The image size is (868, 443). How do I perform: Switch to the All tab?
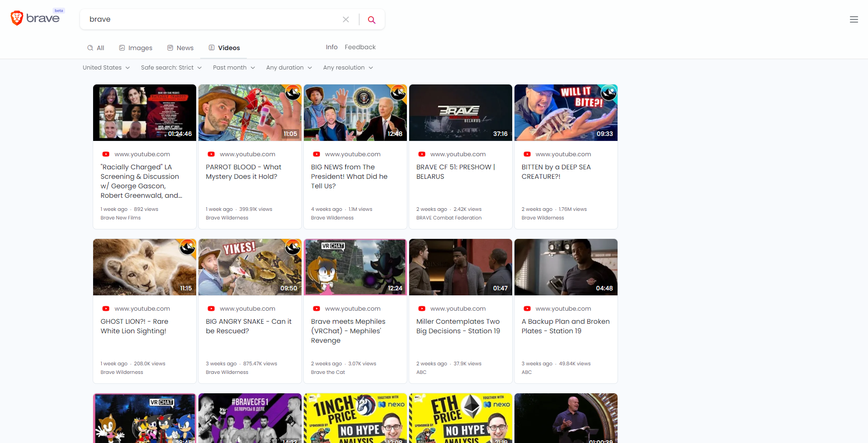pyautogui.click(x=96, y=48)
